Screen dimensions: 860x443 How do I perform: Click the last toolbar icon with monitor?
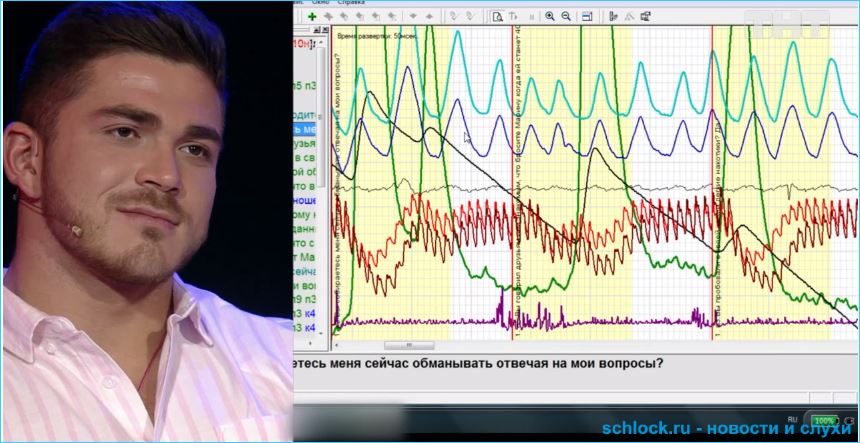[646, 16]
